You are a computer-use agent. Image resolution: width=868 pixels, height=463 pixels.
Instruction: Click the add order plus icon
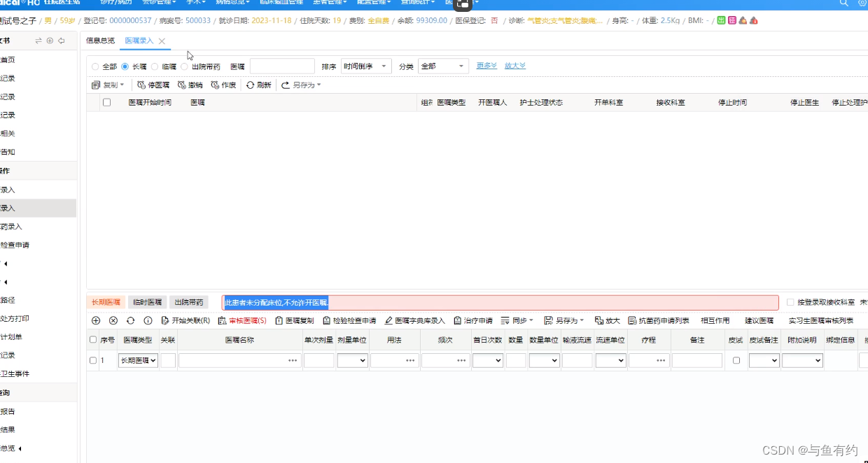click(96, 320)
